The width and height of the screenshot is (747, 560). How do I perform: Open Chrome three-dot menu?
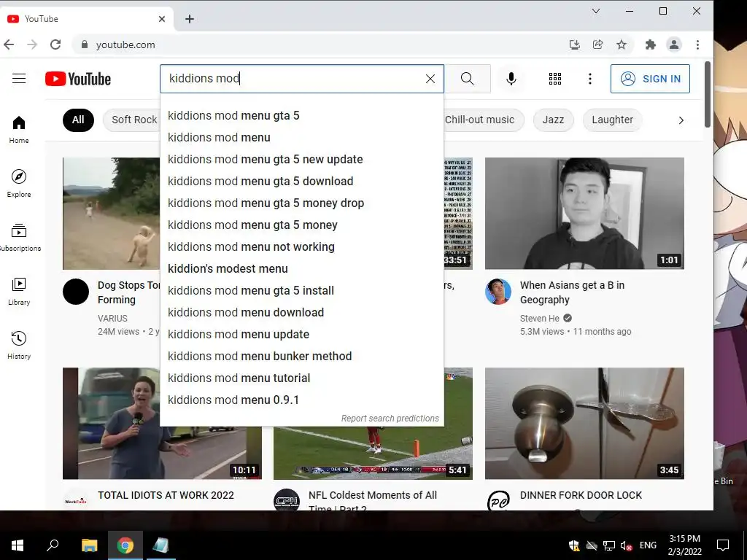697,44
